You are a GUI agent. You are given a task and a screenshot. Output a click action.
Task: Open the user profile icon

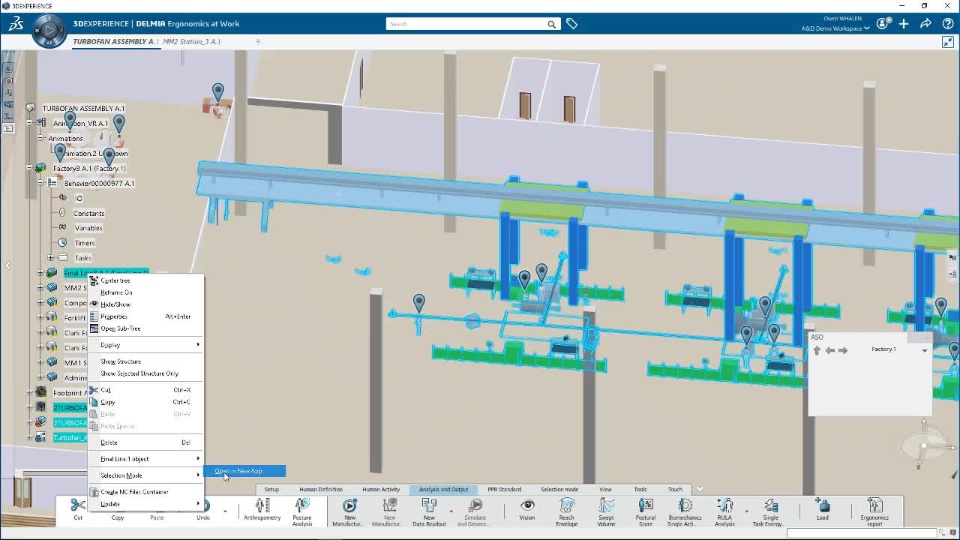click(x=883, y=23)
